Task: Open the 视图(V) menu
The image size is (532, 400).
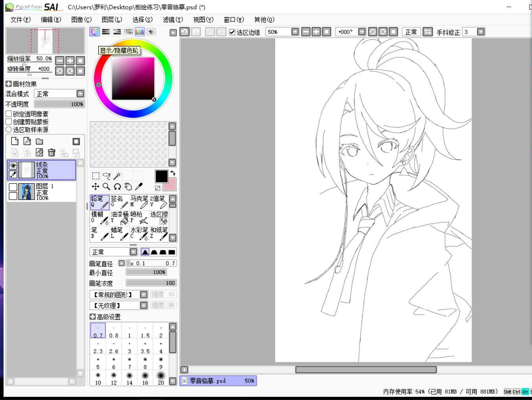Action: (x=203, y=19)
